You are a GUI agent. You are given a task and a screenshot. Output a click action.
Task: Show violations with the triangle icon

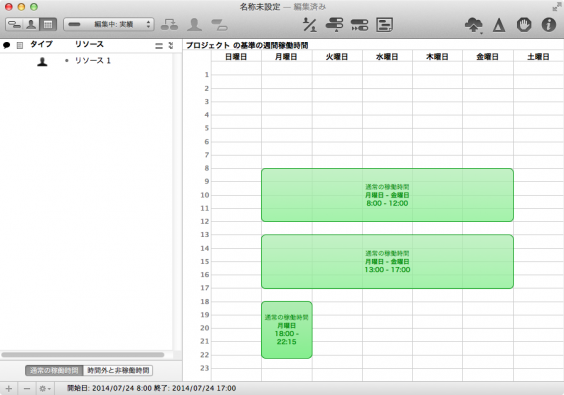[x=499, y=25]
